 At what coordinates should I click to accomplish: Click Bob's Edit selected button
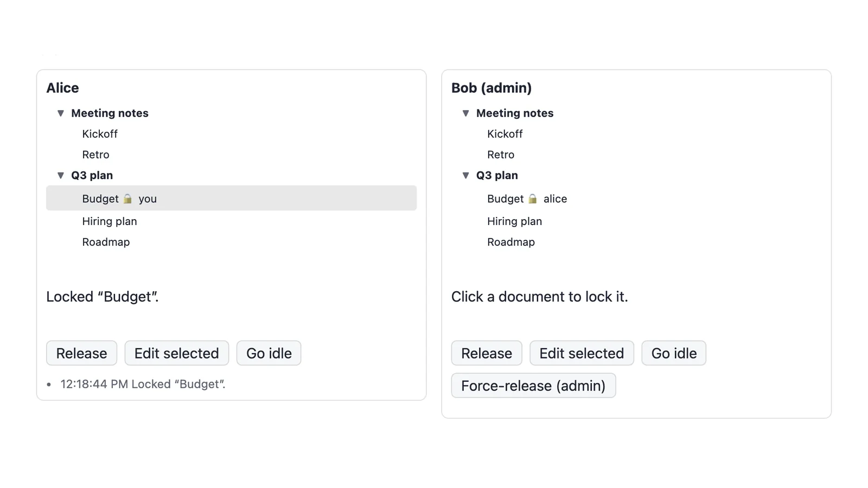click(x=582, y=353)
